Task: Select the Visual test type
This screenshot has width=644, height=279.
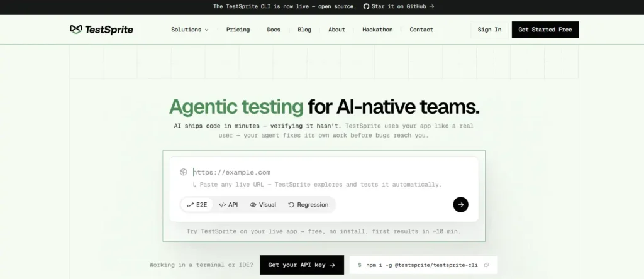Action: click(x=263, y=205)
